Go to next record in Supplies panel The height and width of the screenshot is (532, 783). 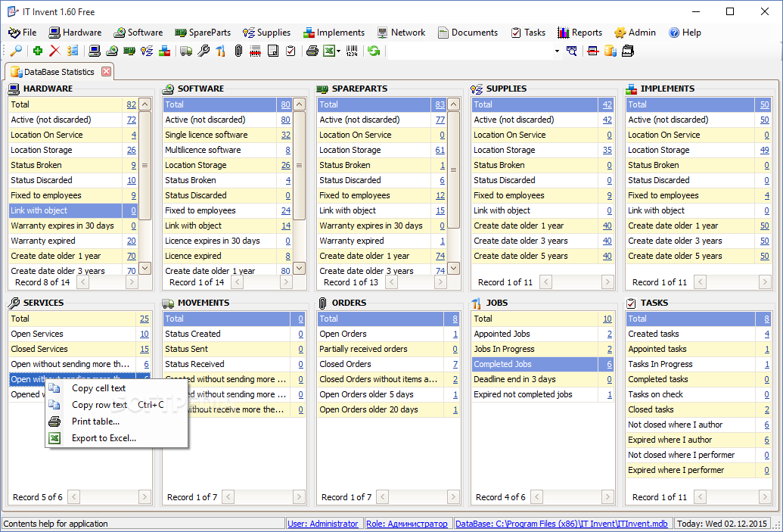(607, 282)
